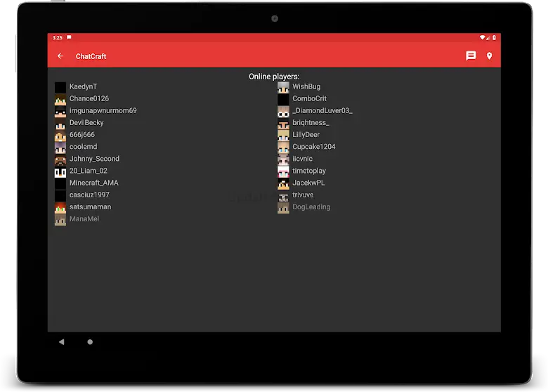The image size is (548, 392).
Task: Go back using the arrow in ChatCraft header
Action: (60, 56)
